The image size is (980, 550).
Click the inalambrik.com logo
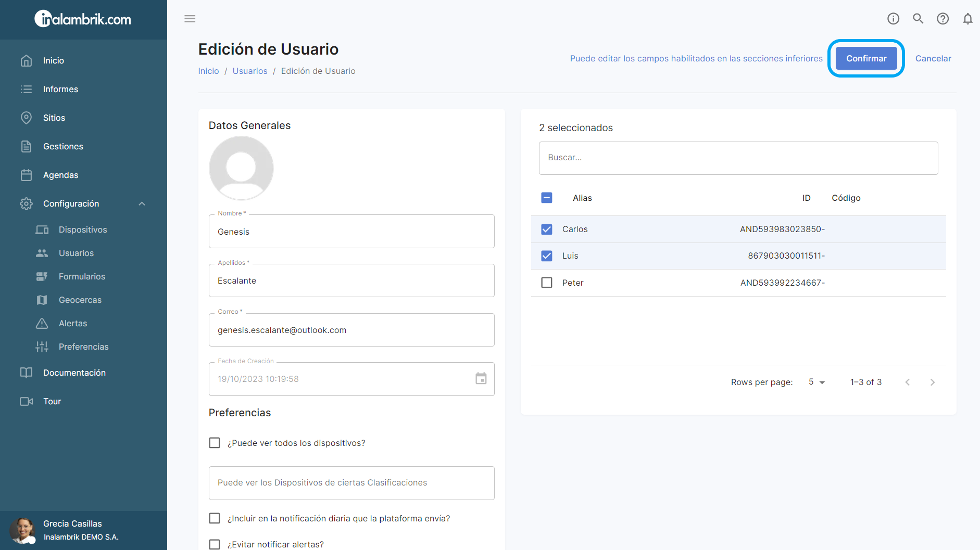point(83,19)
